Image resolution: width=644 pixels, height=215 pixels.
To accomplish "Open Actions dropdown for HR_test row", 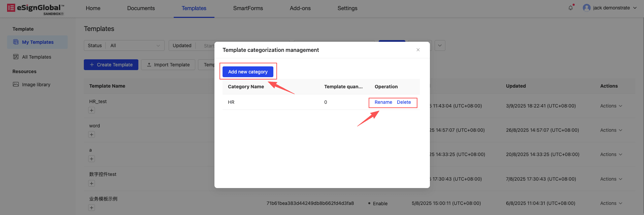I will [611, 106].
